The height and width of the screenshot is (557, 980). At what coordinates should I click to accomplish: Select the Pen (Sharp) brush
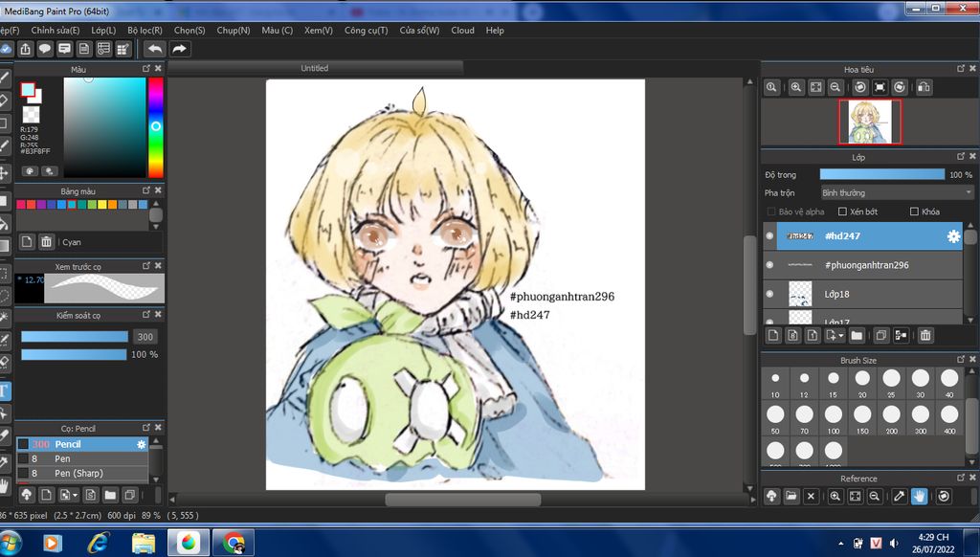(x=82, y=473)
